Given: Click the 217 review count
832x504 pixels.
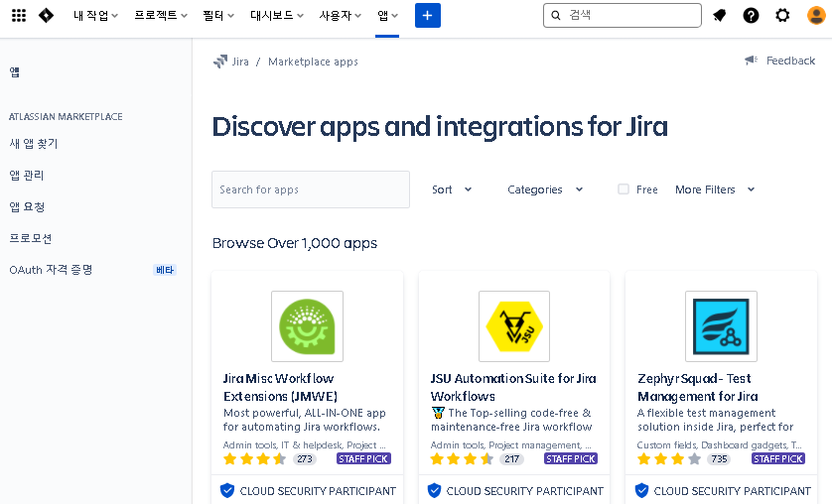Looking at the screenshot, I should click(511, 459).
